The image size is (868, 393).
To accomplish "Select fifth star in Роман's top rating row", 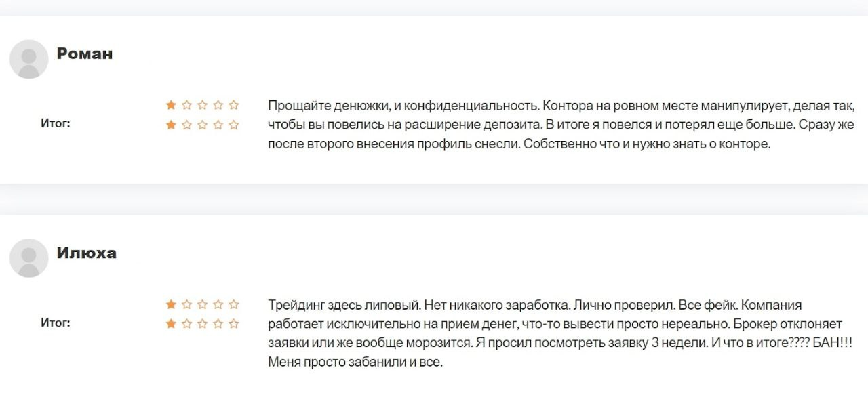I will point(234,105).
